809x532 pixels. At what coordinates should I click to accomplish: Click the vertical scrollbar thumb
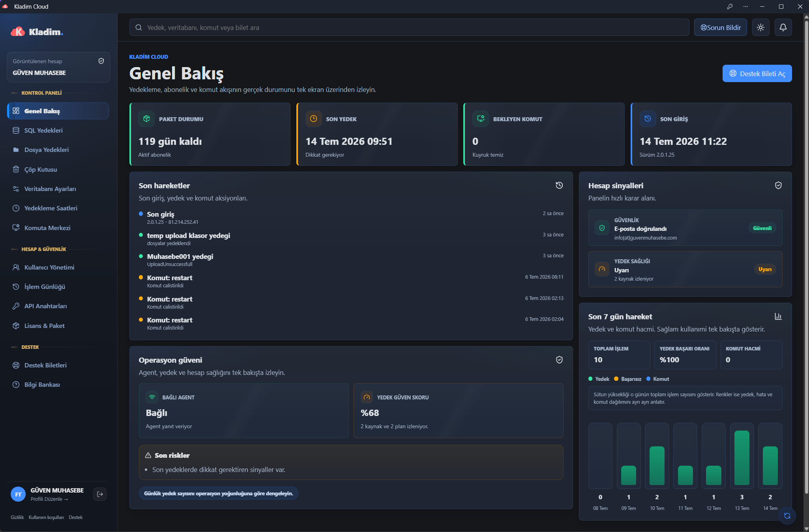[806, 257]
